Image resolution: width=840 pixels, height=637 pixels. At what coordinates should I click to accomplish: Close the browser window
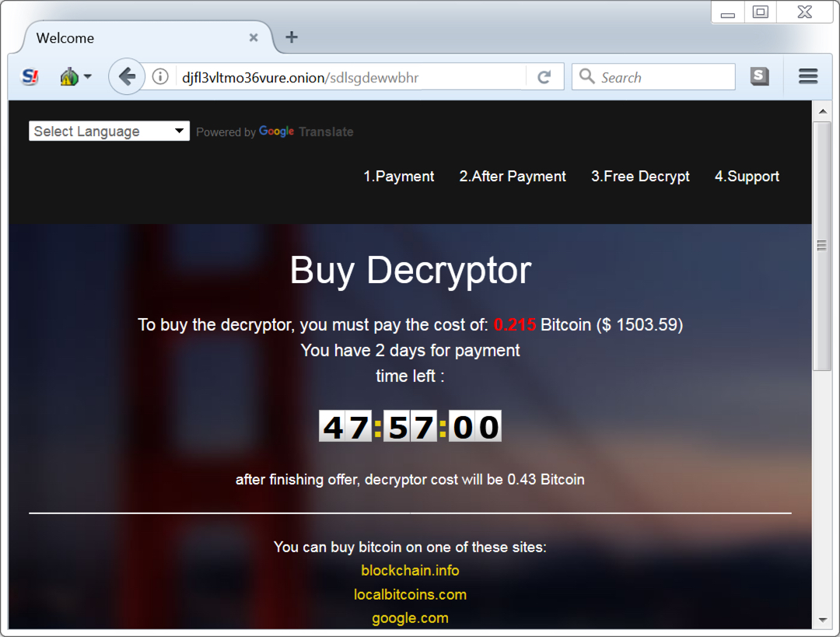[805, 12]
